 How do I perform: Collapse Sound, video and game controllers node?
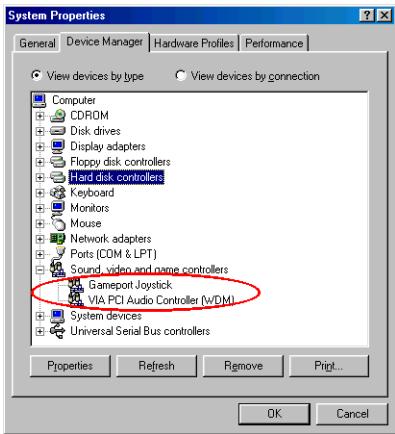[x=40, y=270]
